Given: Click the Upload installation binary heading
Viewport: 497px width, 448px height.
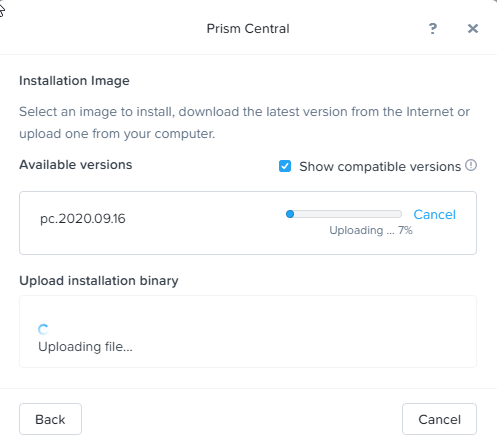Looking at the screenshot, I should (99, 281).
